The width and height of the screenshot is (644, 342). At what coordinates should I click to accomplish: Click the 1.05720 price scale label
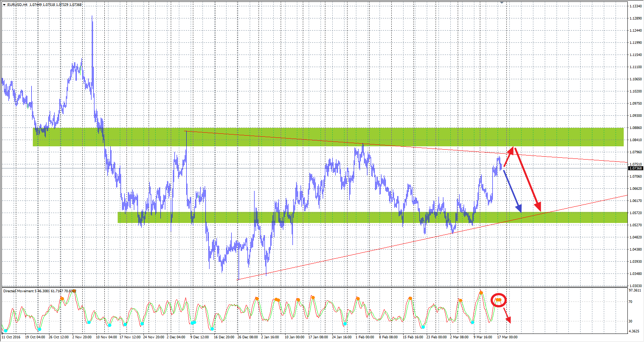click(x=636, y=213)
